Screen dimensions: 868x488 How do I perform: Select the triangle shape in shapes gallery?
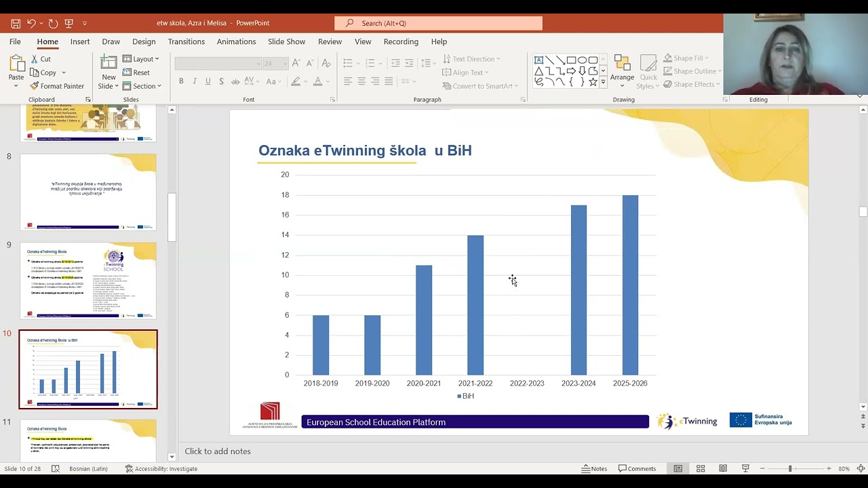539,70
